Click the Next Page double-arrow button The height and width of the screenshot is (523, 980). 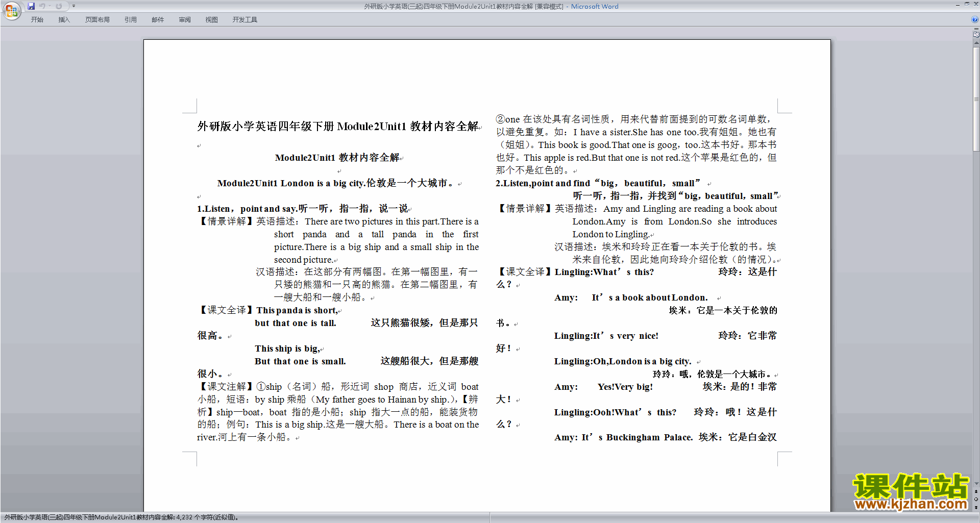[976, 507]
